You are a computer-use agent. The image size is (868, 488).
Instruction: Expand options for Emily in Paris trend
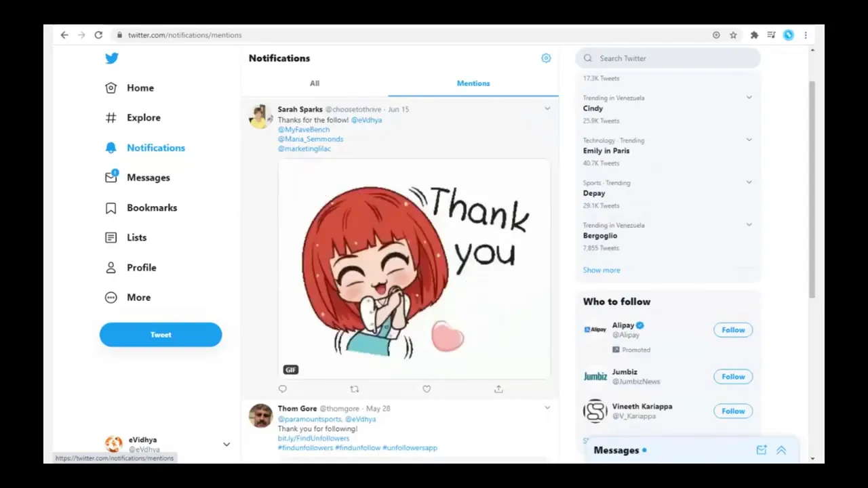click(749, 140)
